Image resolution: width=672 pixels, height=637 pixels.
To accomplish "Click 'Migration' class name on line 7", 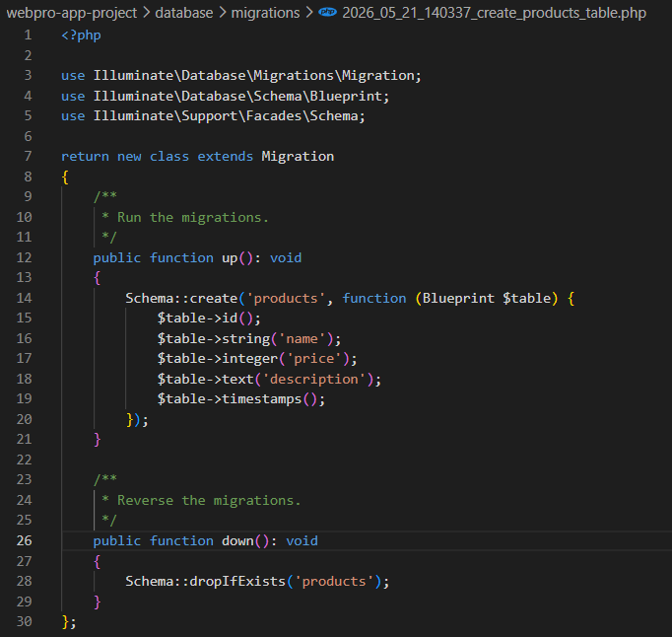I will click(298, 156).
